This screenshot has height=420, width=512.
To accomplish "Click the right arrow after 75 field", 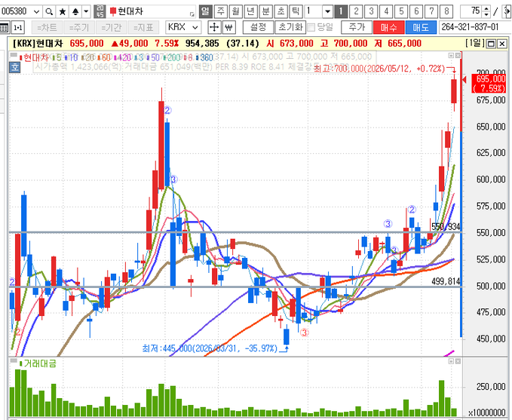I will (507, 12).
